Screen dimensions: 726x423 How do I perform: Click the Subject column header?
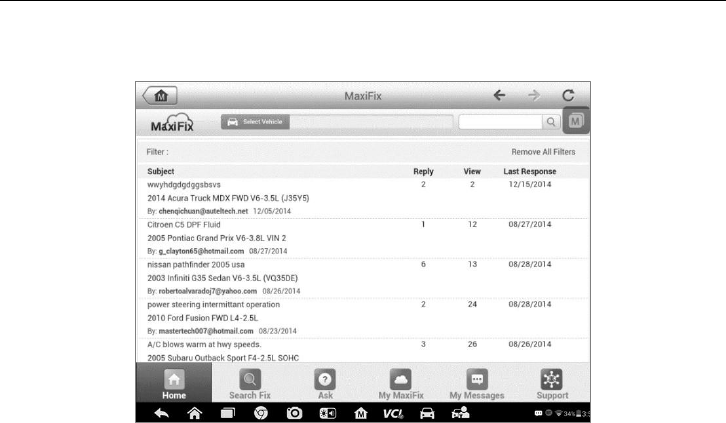(161, 171)
